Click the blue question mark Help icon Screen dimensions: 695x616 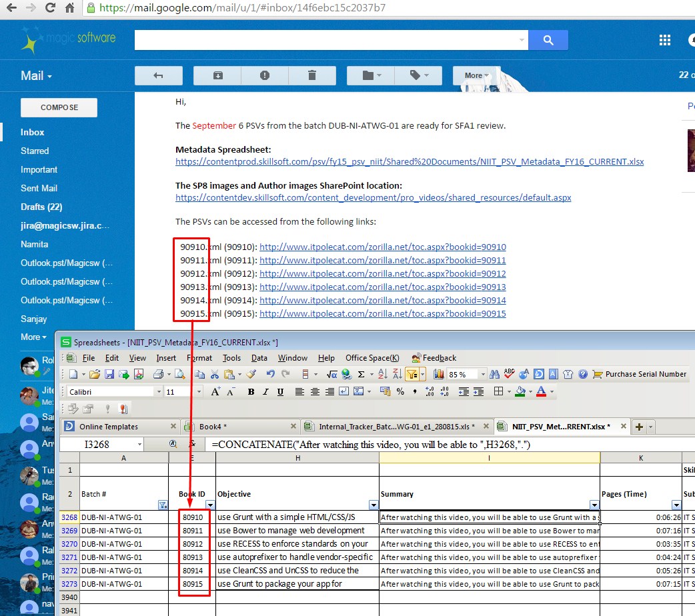[583, 375]
